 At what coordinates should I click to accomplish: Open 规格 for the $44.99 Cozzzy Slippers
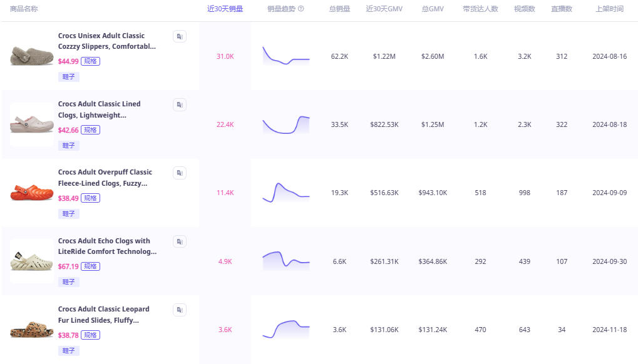(x=90, y=61)
